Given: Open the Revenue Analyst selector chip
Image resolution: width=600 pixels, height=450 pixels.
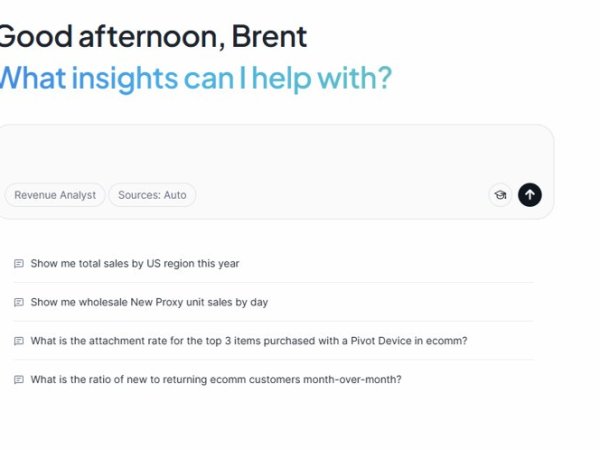Looking at the screenshot, I should pyautogui.click(x=55, y=195).
